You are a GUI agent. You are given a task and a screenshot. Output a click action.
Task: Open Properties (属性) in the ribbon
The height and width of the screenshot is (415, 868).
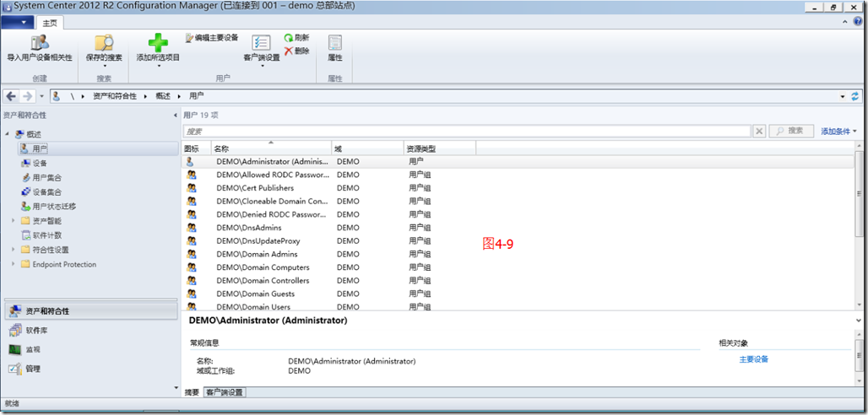coord(335,49)
